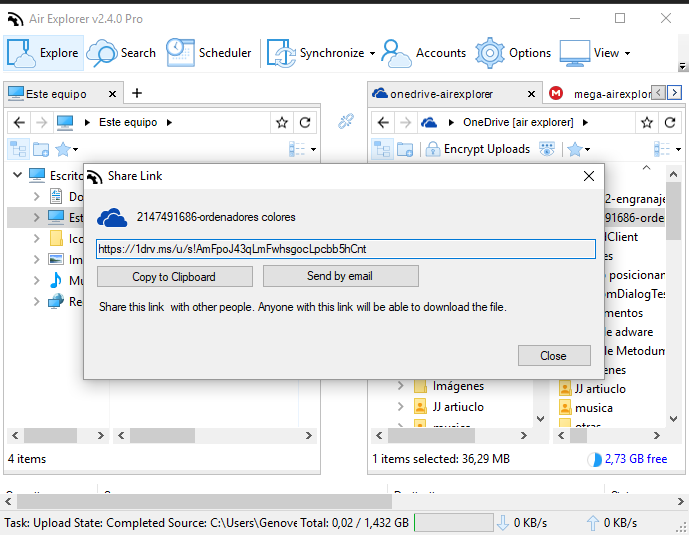689x535 pixels.
Task: Collapse the Escritorio tree node
Action: coord(18,175)
